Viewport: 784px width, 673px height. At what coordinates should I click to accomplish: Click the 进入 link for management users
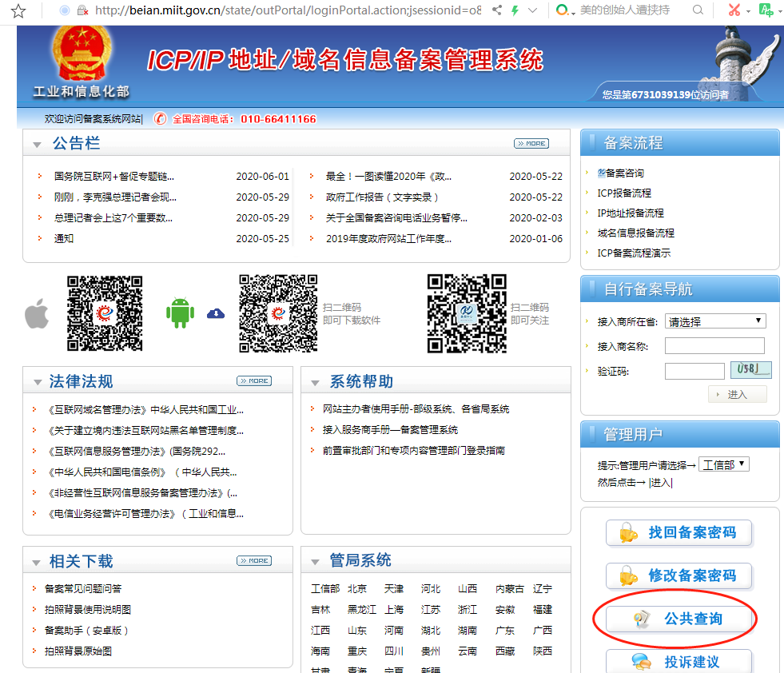point(660,483)
